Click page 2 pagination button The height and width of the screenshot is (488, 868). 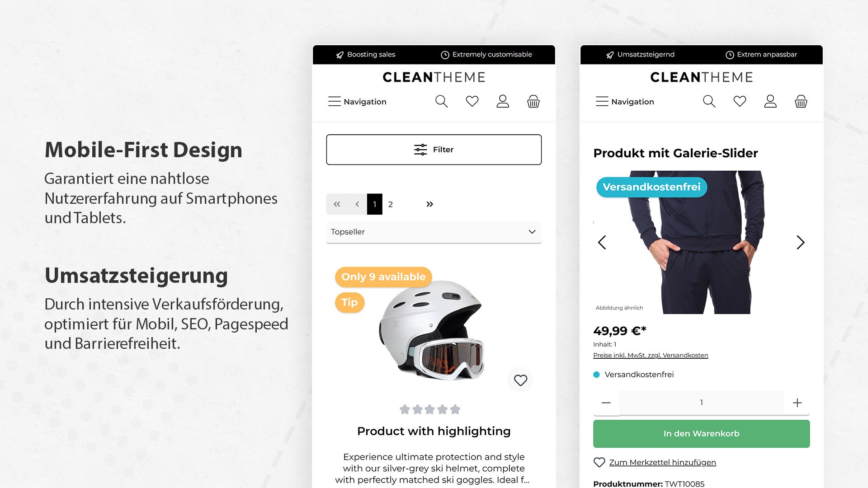pos(391,203)
